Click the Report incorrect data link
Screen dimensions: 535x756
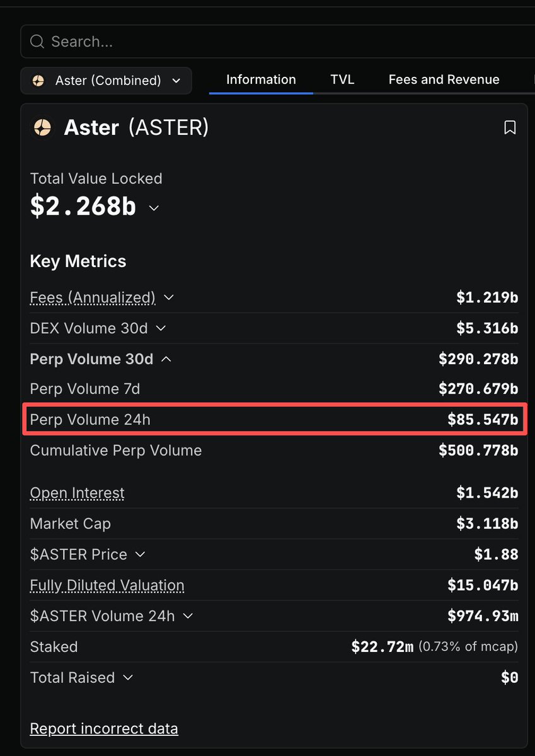click(104, 729)
